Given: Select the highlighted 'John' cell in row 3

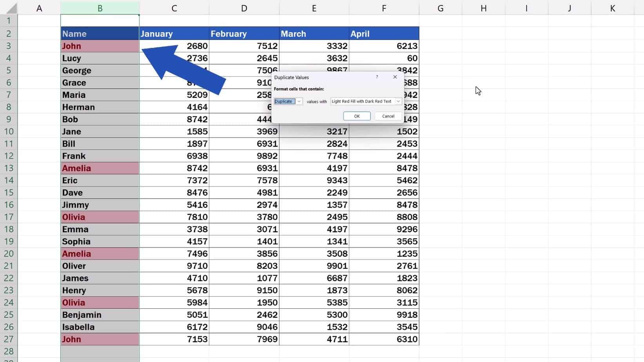Looking at the screenshot, I should tap(99, 46).
